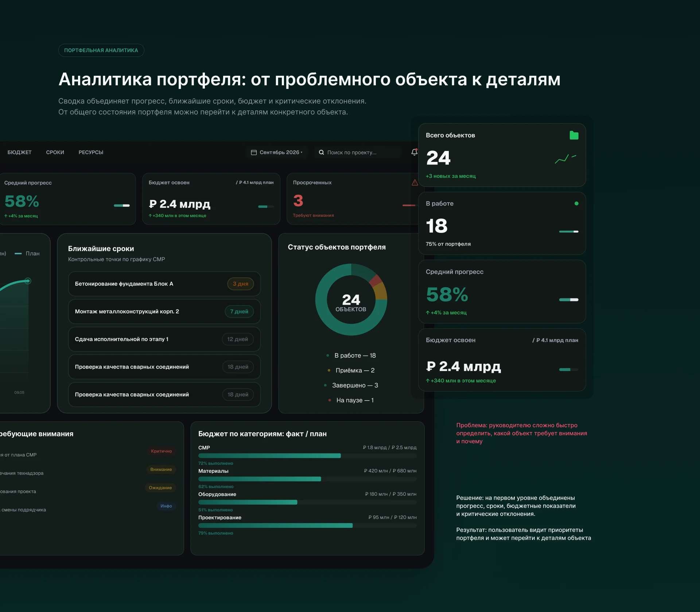Click the 7 дней green badge
Viewport: 700px width, 612px height.
239,311
